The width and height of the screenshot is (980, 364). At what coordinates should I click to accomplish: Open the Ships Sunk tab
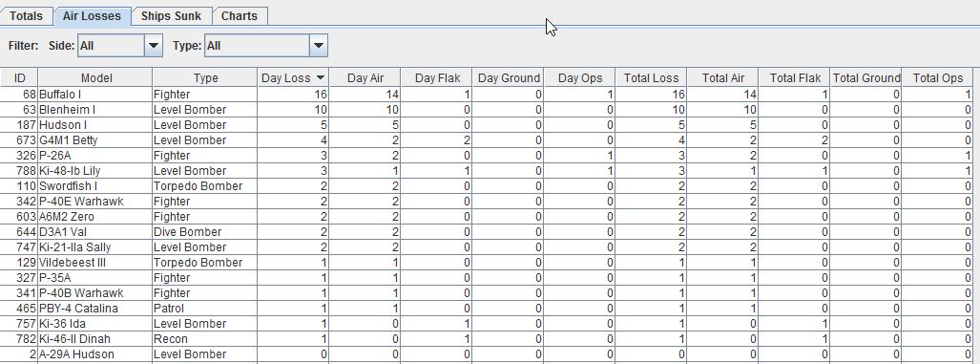pyautogui.click(x=171, y=16)
